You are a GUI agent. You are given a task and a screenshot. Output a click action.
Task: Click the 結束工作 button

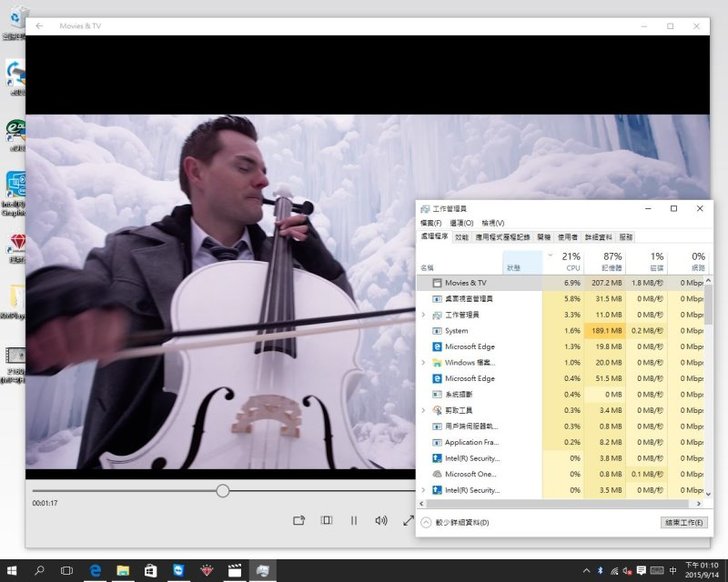pos(682,522)
